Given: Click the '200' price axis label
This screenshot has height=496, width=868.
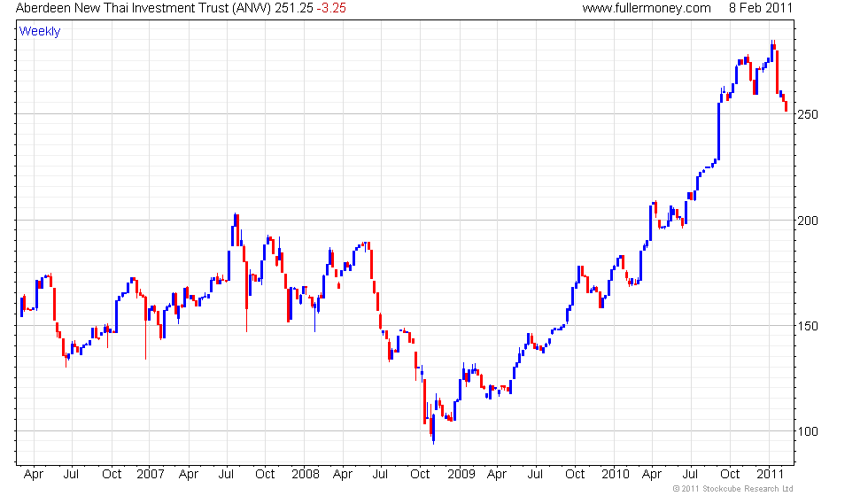Looking at the screenshot, I should coord(807,221).
